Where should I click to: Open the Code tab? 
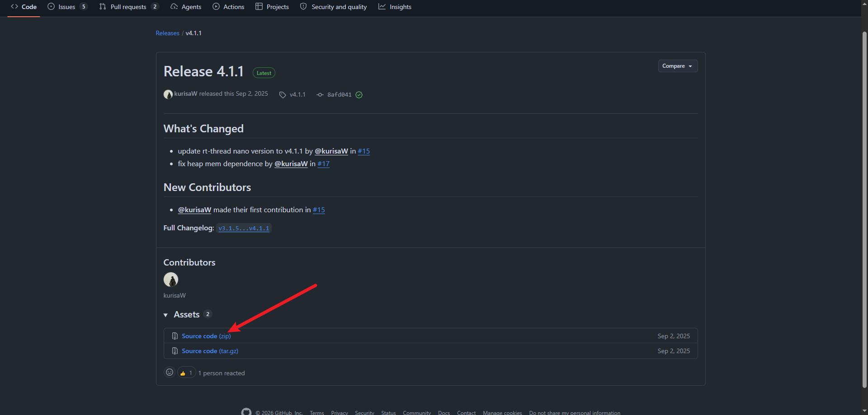coord(24,7)
